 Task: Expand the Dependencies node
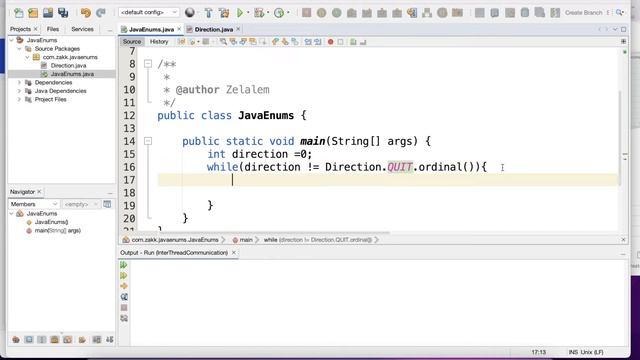pyautogui.click(x=19, y=82)
